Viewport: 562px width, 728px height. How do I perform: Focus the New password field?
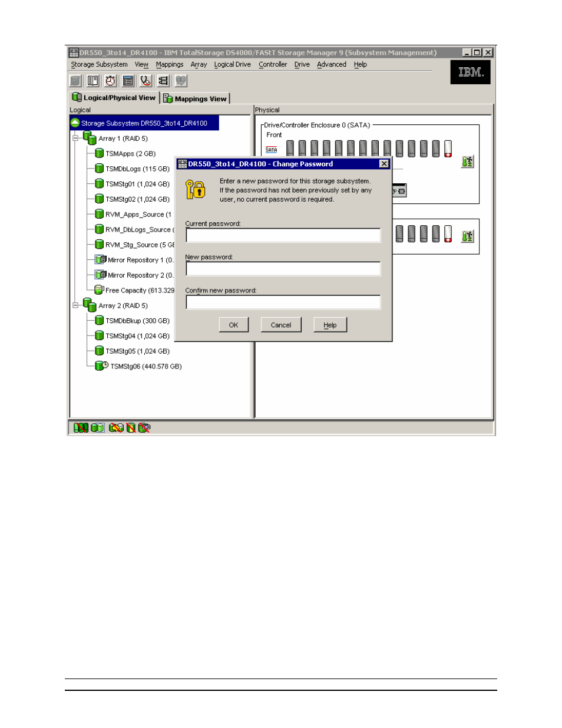pos(283,269)
